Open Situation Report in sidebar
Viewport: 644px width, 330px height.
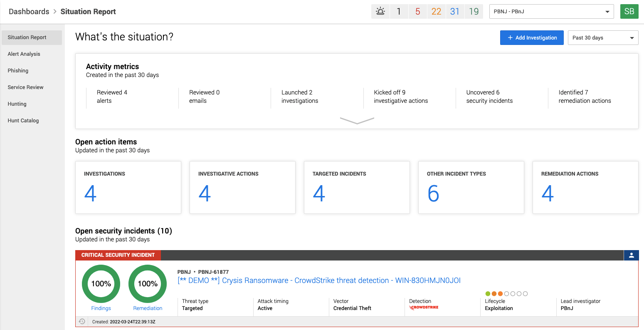32,37
